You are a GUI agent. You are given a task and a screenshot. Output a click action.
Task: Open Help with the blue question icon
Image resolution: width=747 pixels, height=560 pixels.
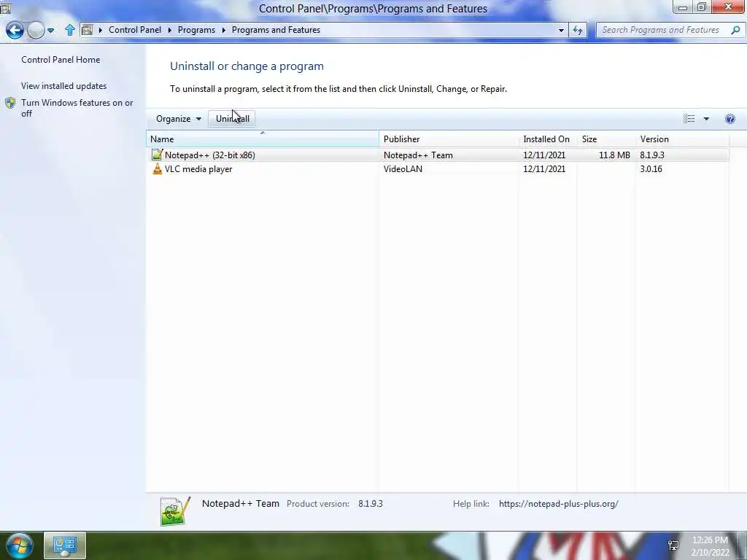pos(729,119)
